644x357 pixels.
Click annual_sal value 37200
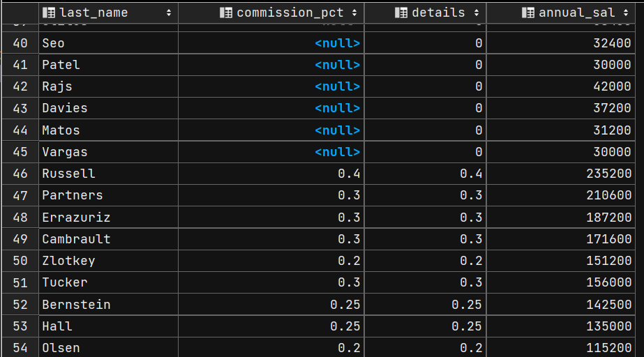tap(561, 108)
